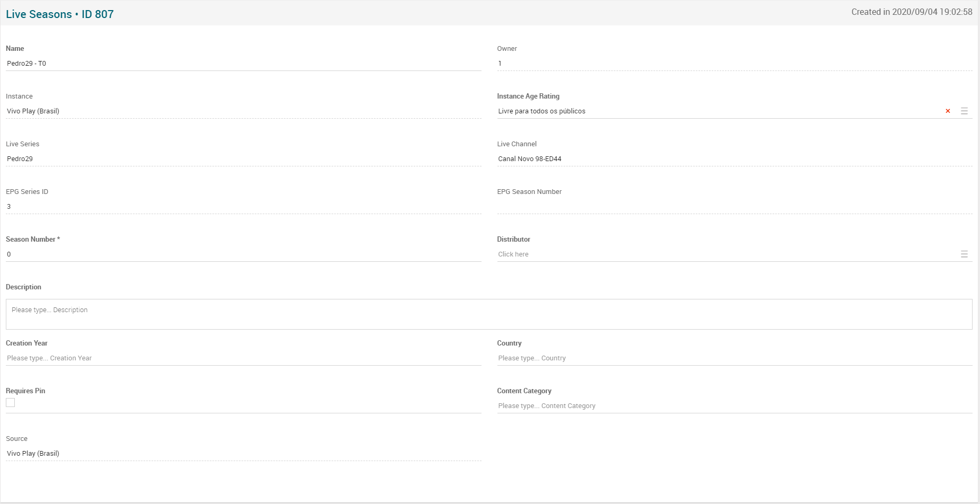Viewport: 980px width, 504px height.
Task: Click the Distributor 'Click here' field
Action: [727, 254]
